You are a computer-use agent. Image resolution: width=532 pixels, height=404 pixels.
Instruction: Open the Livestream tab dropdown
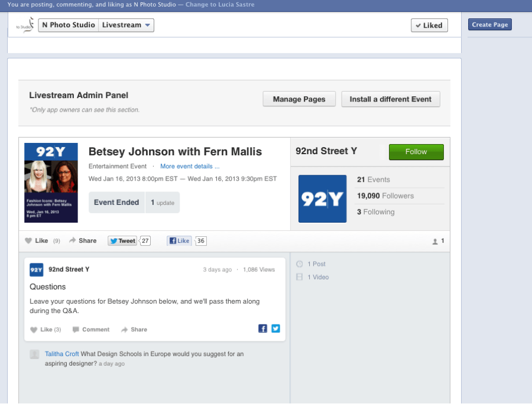point(126,25)
